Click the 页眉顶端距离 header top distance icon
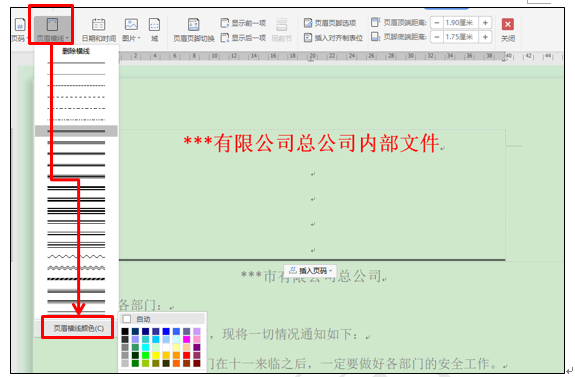The height and width of the screenshot is (377, 575). pos(375,22)
